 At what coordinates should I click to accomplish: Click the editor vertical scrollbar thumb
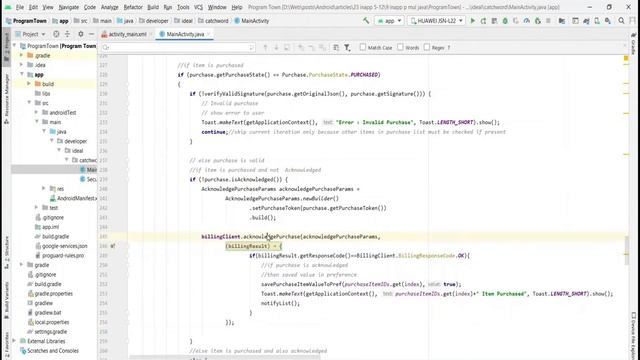(x=627, y=251)
